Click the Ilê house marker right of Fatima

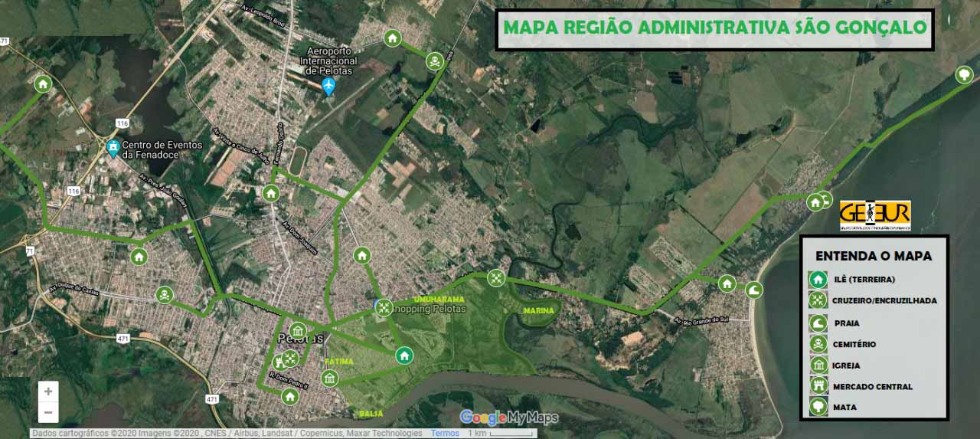click(x=404, y=355)
